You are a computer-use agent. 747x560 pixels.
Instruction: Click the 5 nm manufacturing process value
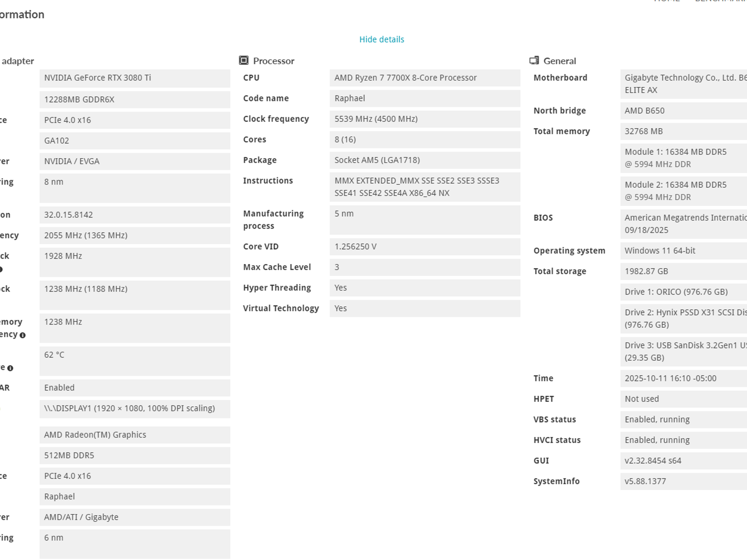coord(425,220)
